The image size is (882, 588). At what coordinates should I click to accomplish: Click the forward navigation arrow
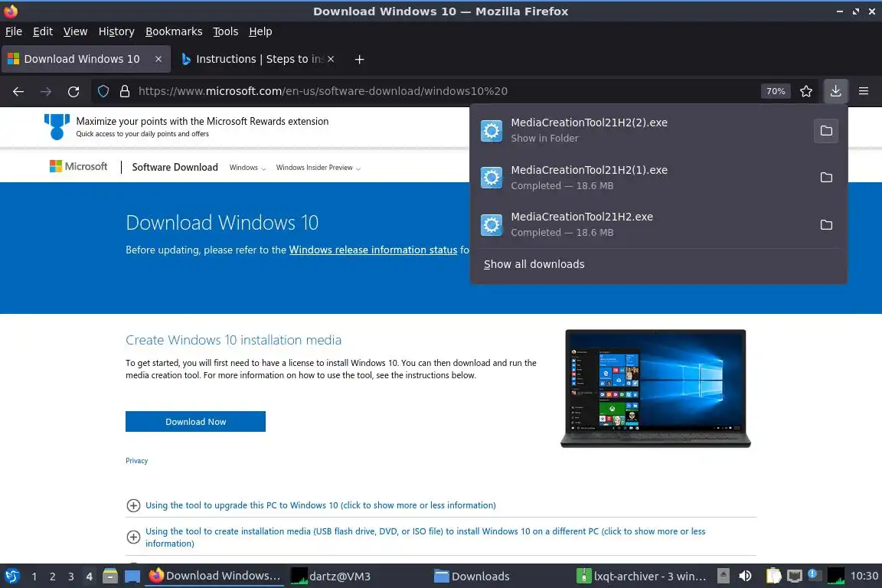pos(46,91)
